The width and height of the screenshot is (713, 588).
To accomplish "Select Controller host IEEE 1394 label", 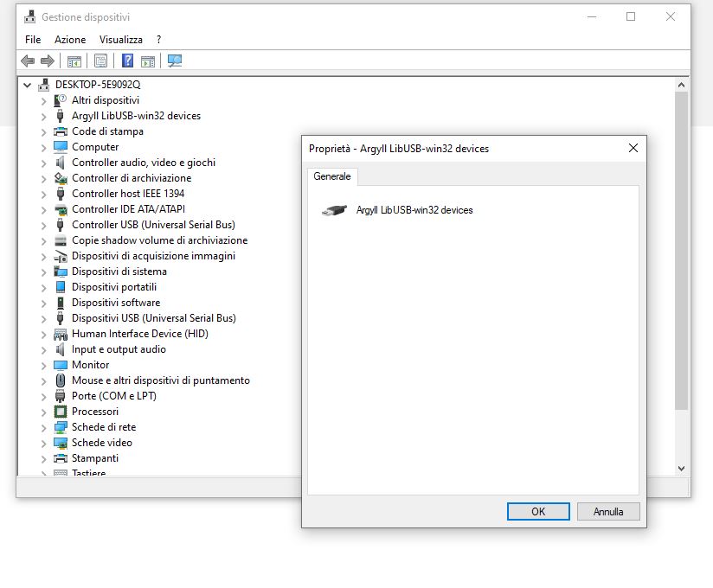I will [x=128, y=194].
